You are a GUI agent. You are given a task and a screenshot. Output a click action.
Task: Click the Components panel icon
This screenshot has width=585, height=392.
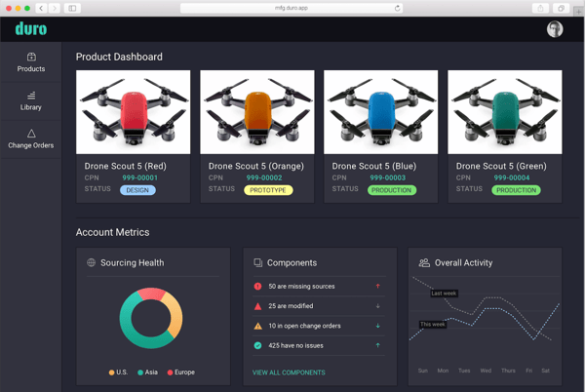257,262
